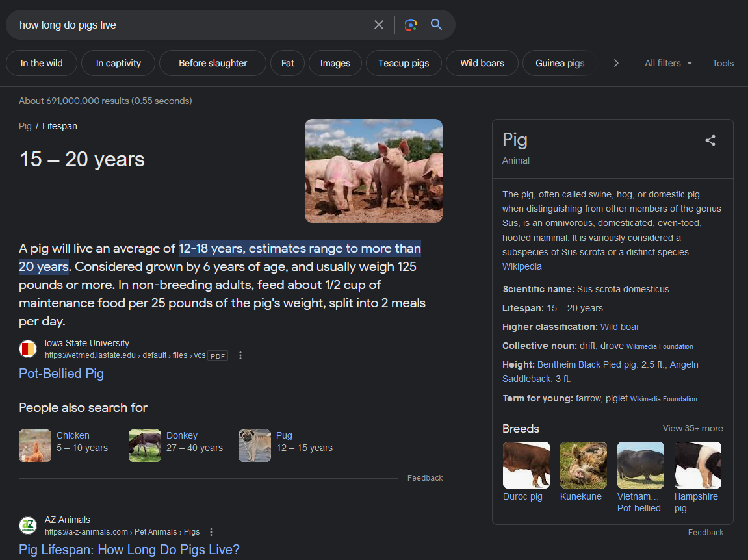Open the Pot-Bellied Pig result link
748x560 pixels.
61,374
